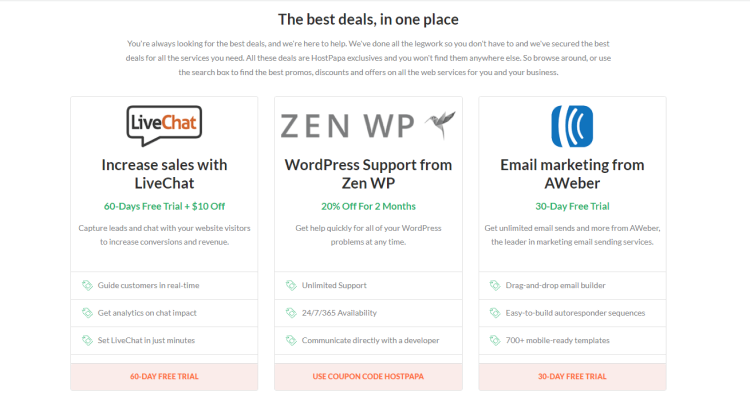Open Email marketing from AWeber heading
The image size is (750, 397).
pos(572,174)
